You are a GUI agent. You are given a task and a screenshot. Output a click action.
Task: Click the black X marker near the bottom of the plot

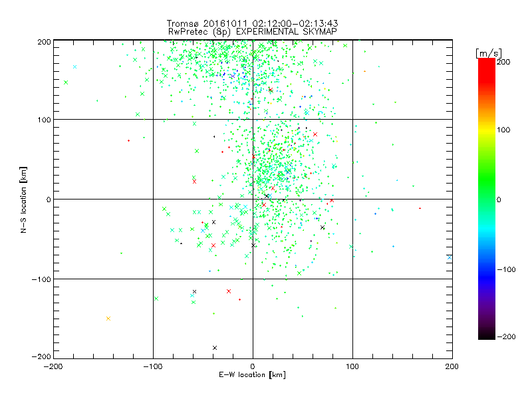pyautogui.click(x=214, y=348)
